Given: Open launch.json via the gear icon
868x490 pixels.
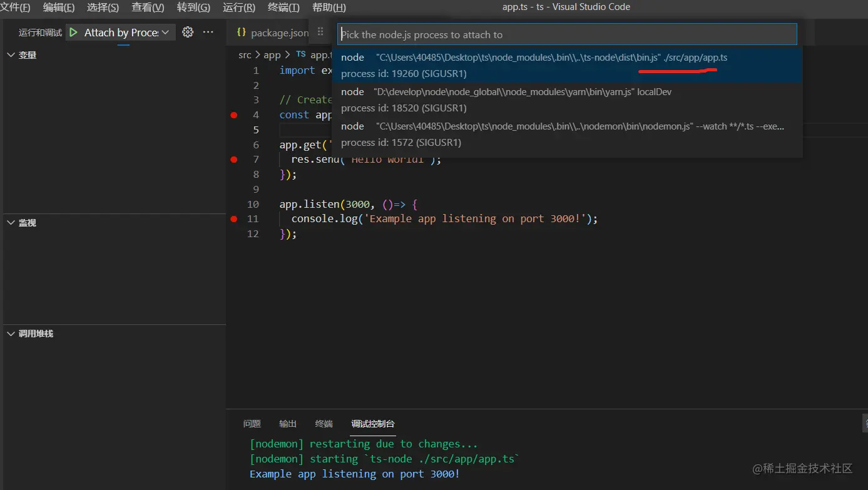Looking at the screenshot, I should tap(187, 33).
